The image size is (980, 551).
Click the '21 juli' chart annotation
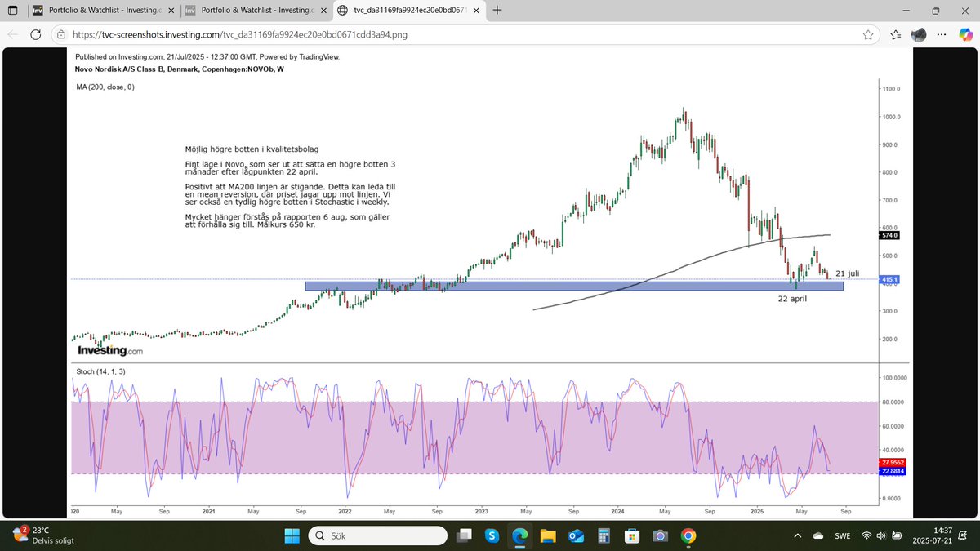848,273
